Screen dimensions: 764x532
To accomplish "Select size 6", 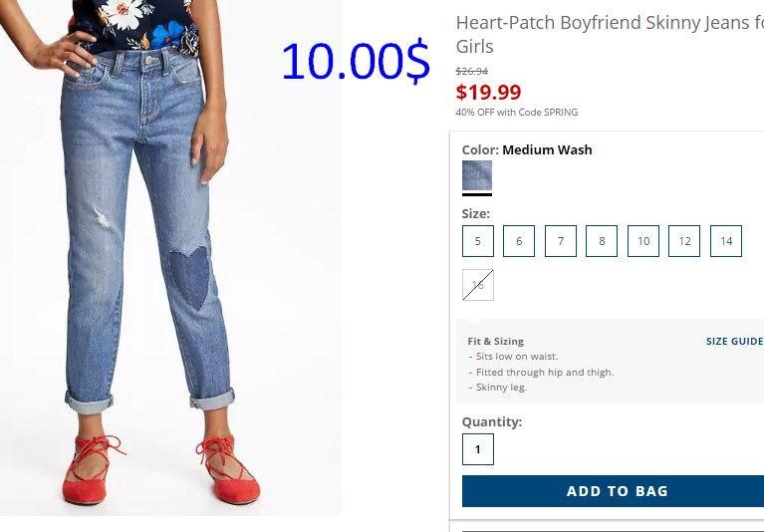I will coord(518,241).
